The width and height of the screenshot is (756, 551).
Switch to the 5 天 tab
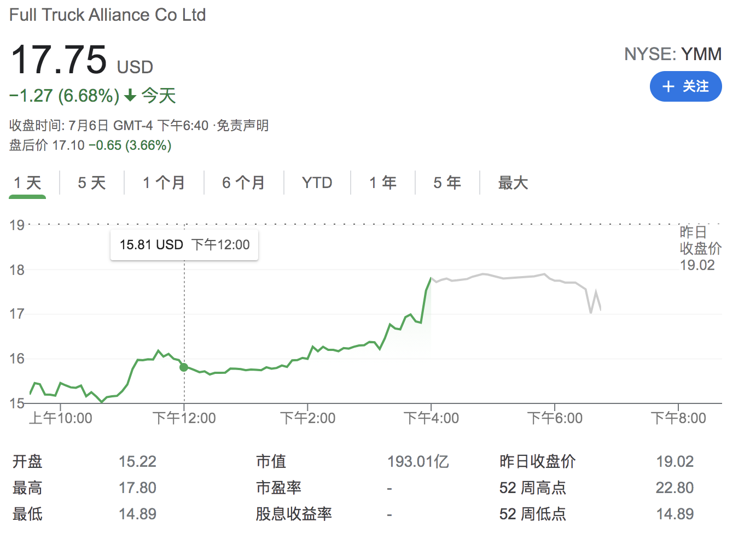[92, 183]
